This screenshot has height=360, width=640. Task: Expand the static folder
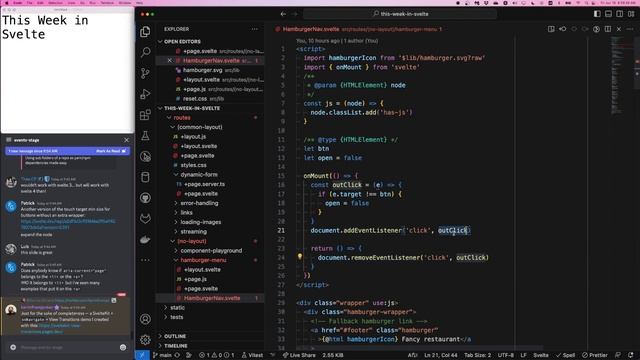pos(177,307)
